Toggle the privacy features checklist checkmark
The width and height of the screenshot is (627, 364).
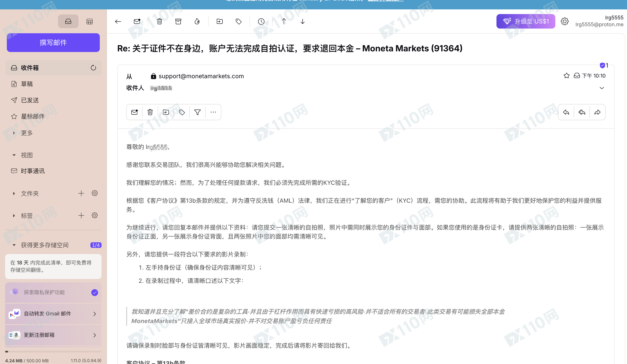94,293
